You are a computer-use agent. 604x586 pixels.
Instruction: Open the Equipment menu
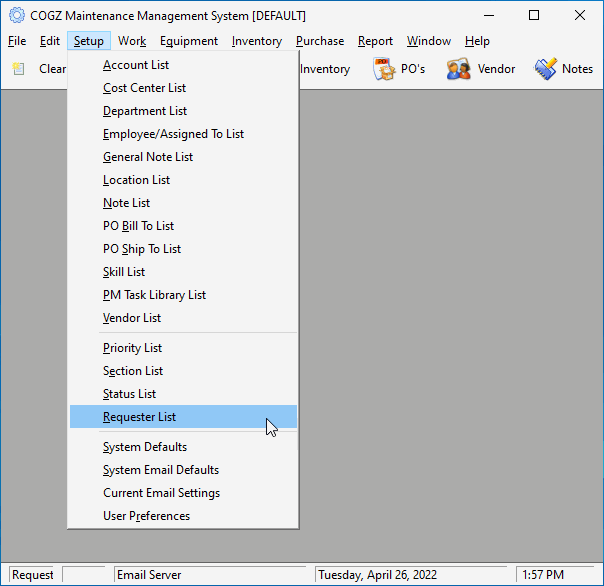click(x=189, y=41)
